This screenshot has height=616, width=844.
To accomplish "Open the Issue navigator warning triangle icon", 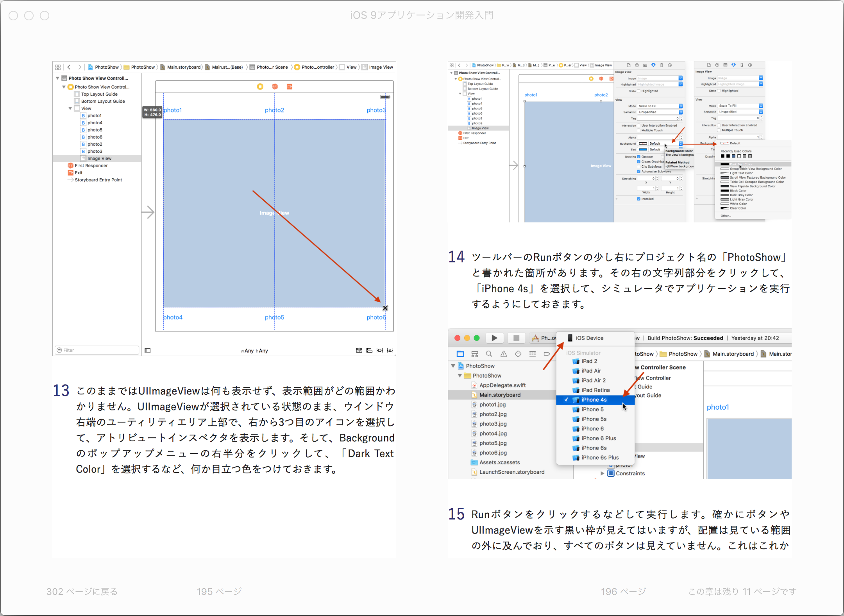I will [504, 354].
